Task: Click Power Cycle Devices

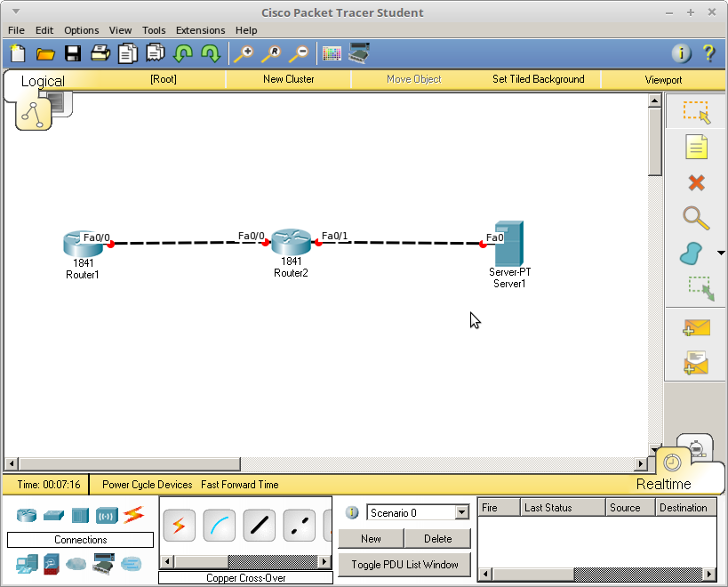Action: point(148,485)
